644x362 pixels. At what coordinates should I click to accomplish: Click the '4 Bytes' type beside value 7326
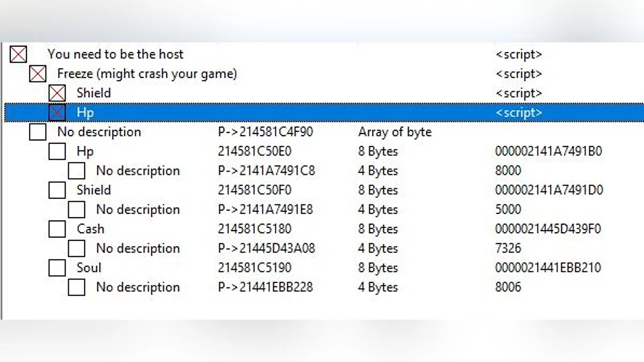[x=378, y=249]
